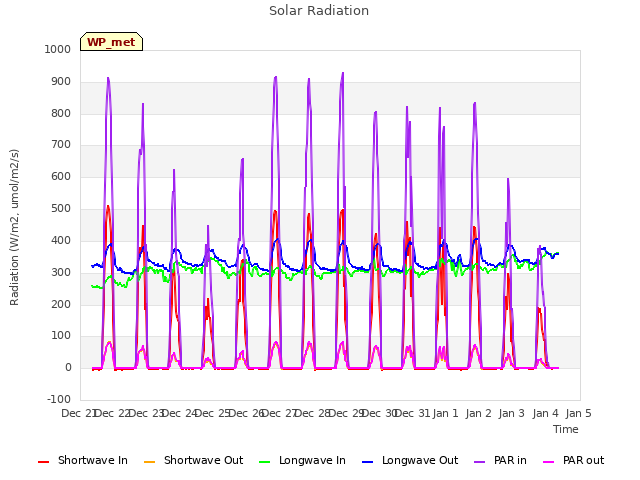Click the 900 y-axis tick label
Viewport: 640px width, 480px height.
point(61,82)
